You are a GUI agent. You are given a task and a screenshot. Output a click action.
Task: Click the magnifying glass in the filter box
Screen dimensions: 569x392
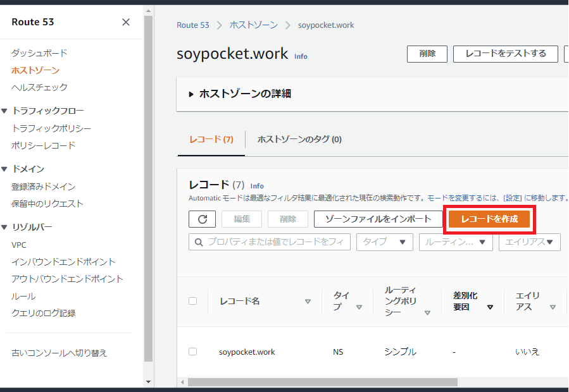[198, 242]
